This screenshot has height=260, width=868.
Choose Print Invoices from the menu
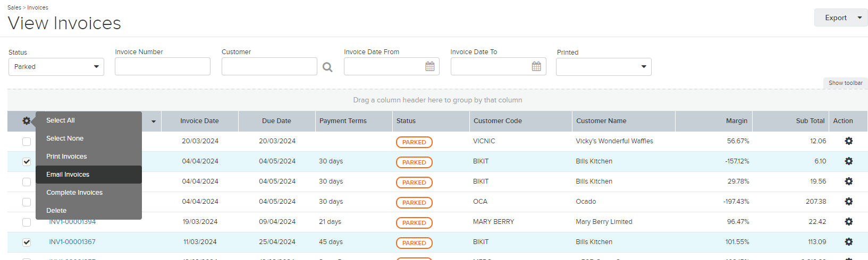coord(89,157)
